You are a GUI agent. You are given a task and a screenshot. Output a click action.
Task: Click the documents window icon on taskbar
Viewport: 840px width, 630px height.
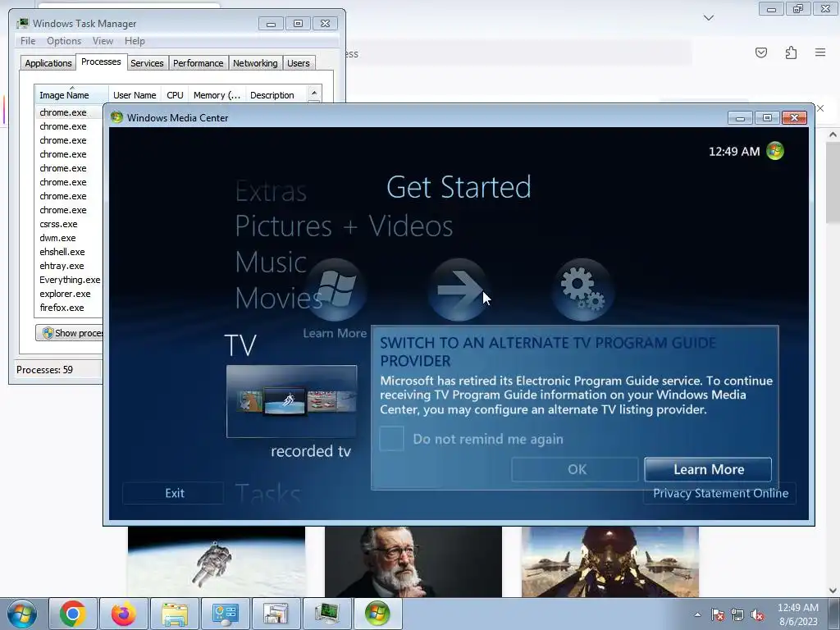[276, 614]
